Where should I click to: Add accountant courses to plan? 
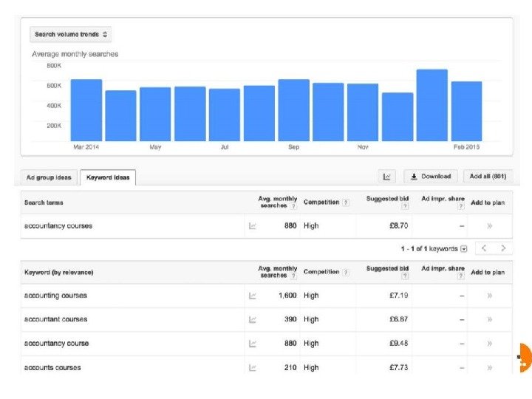(x=490, y=320)
